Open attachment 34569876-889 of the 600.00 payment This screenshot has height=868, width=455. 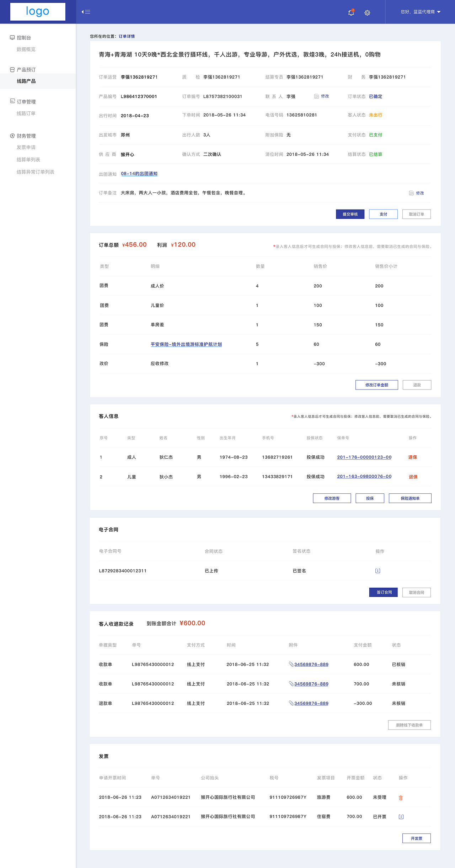tap(311, 664)
